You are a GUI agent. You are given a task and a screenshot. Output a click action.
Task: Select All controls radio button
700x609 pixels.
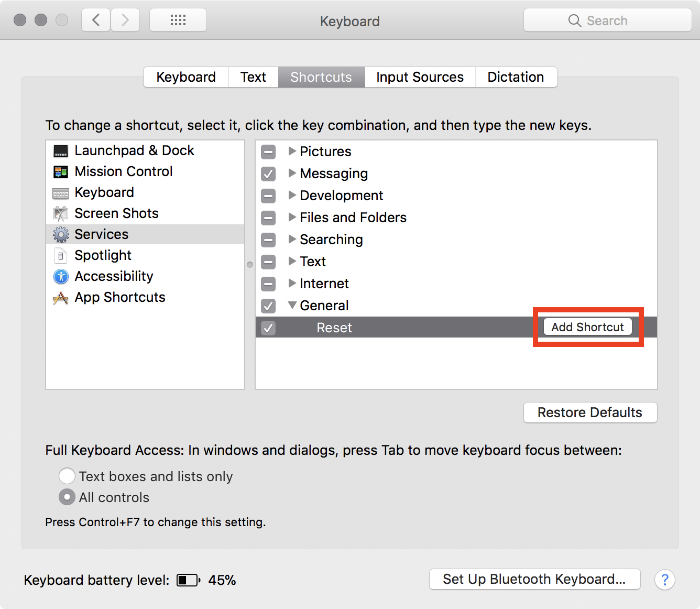pos(67,497)
